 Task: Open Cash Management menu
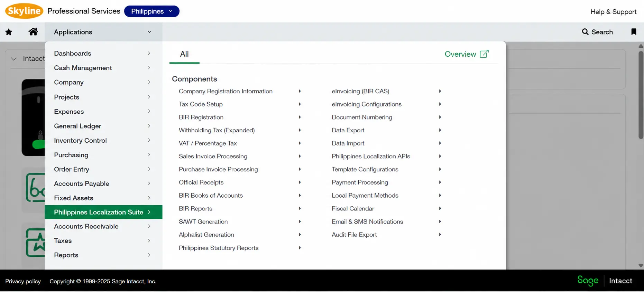click(103, 68)
